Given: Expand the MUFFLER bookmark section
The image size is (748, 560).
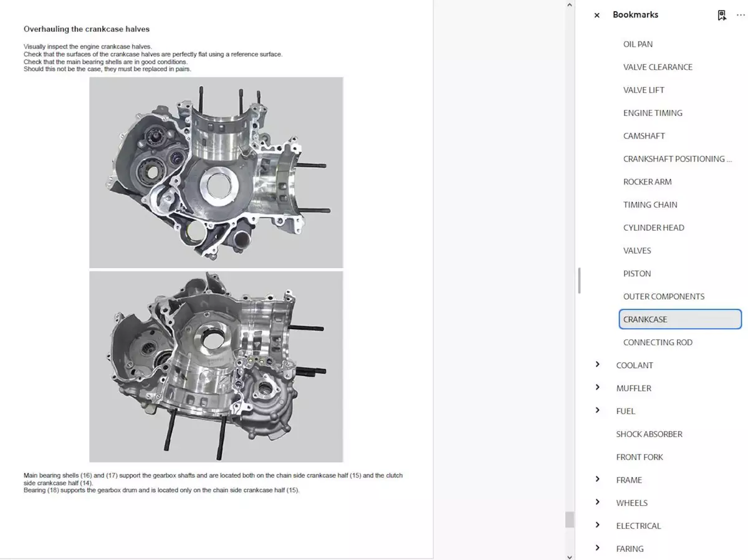Looking at the screenshot, I should click(597, 387).
